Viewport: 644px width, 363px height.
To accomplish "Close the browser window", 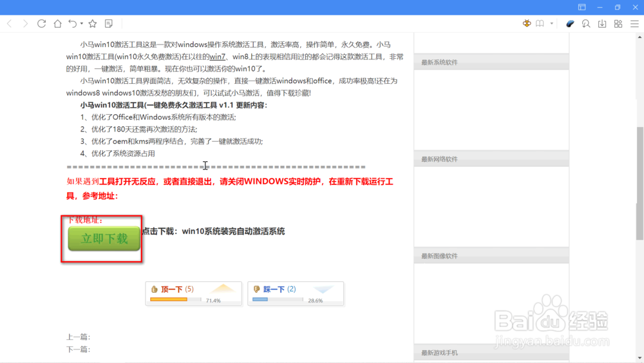I will pyautogui.click(x=636, y=7).
